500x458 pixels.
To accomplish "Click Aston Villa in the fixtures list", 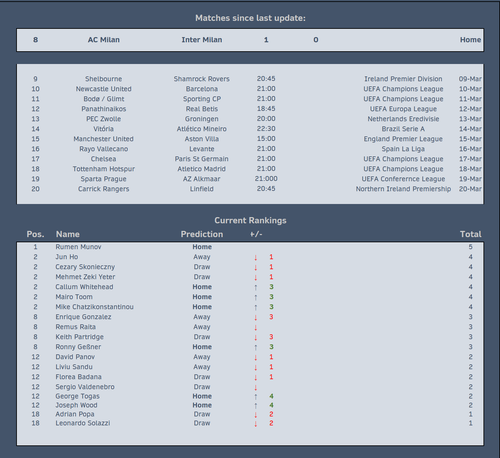I will coord(202,139).
